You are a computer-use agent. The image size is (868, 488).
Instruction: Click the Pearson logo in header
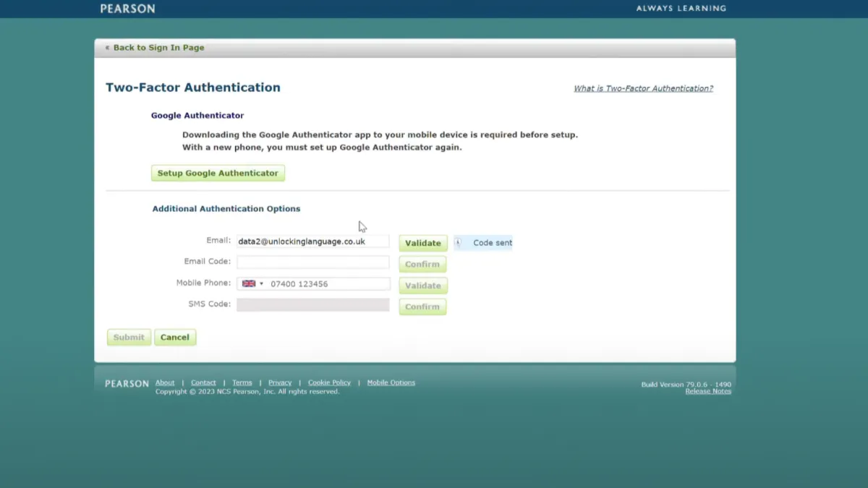pos(127,9)
